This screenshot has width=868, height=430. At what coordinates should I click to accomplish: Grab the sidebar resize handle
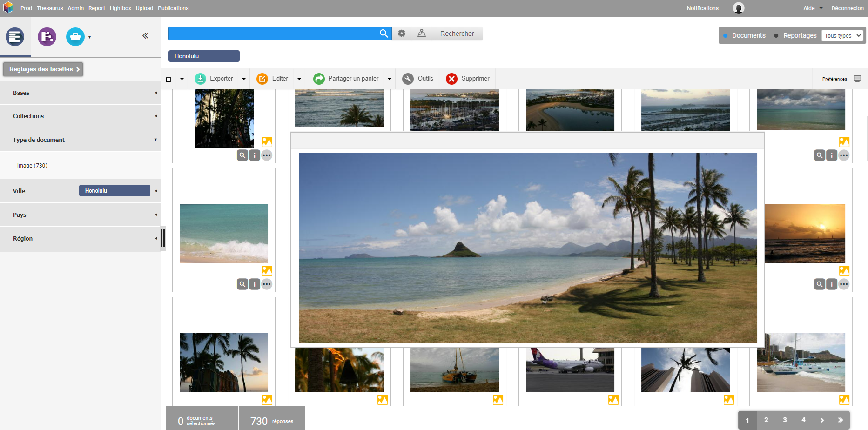pyautogui.click(x=163, y=238)
